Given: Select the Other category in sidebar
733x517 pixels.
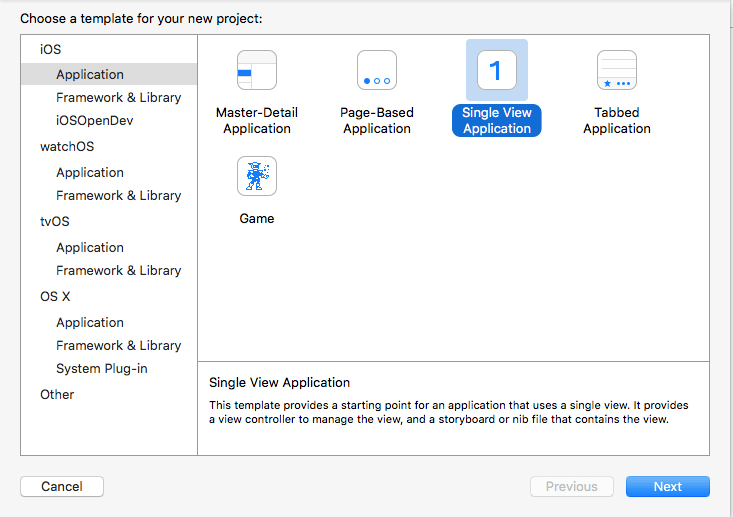Looking at the screenshot, I should 57,394.
